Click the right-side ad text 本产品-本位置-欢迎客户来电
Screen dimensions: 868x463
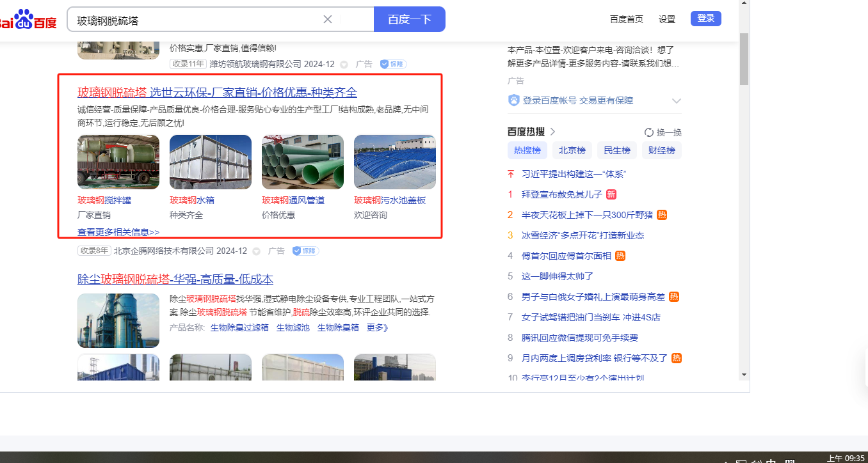coord(593,56)
